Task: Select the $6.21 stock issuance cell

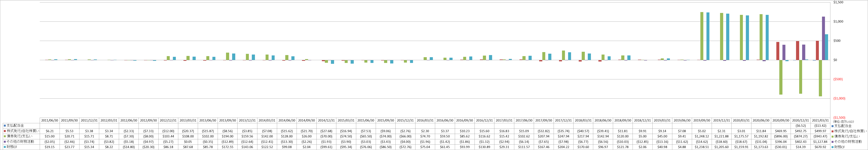Action: (x=50, y=131)
